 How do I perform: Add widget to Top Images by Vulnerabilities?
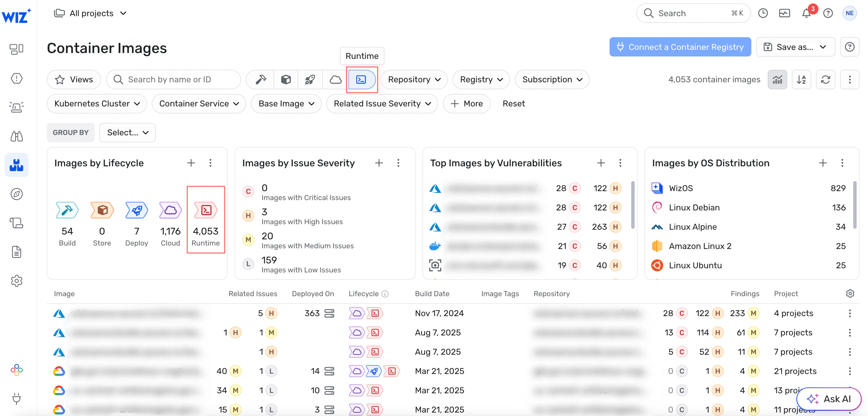click(x=601, y=163)
